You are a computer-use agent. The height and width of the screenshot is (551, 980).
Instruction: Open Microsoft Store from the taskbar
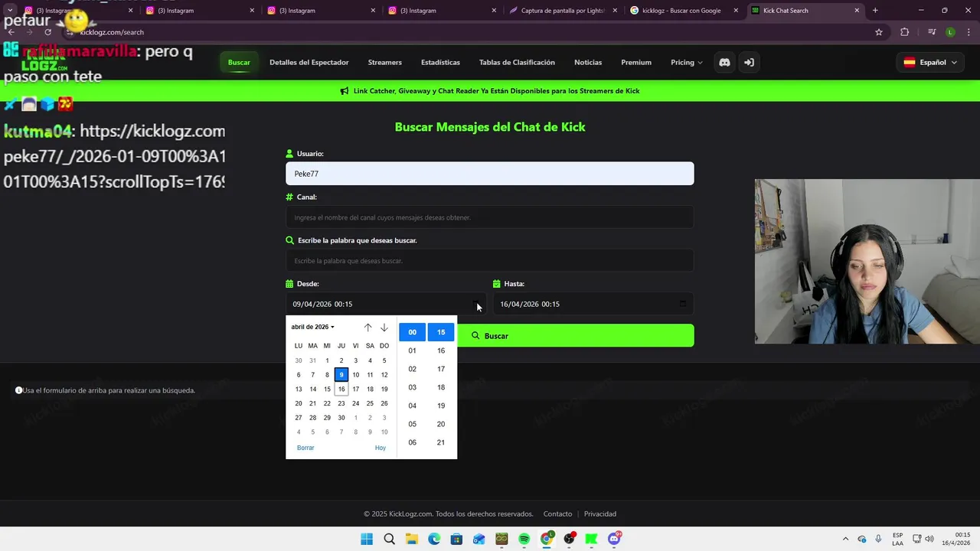(456, 539)
